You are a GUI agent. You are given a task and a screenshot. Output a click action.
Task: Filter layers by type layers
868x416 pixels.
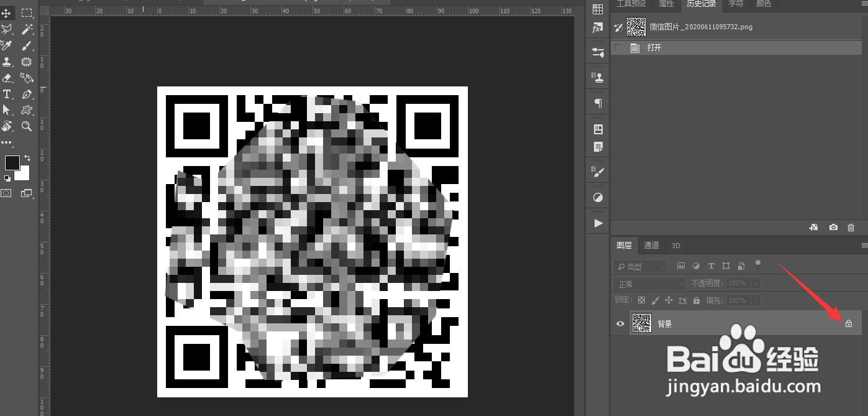tap(711, 266)
